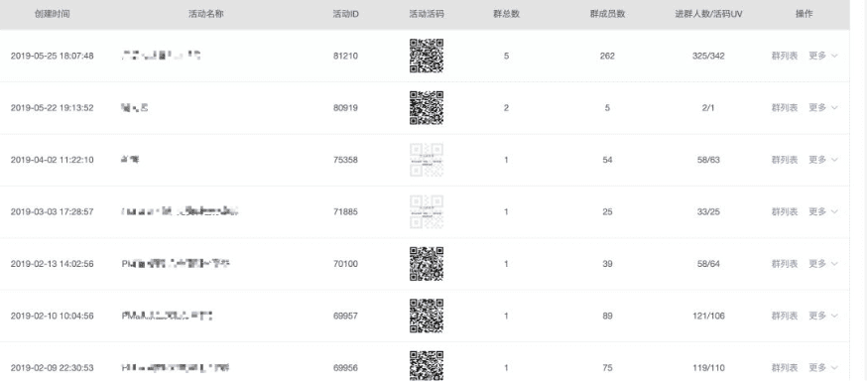Select date 2019-05-25 18:07:48
Image resolution: width=868 pixels, height=385 pixels.
tap(52, 56)
